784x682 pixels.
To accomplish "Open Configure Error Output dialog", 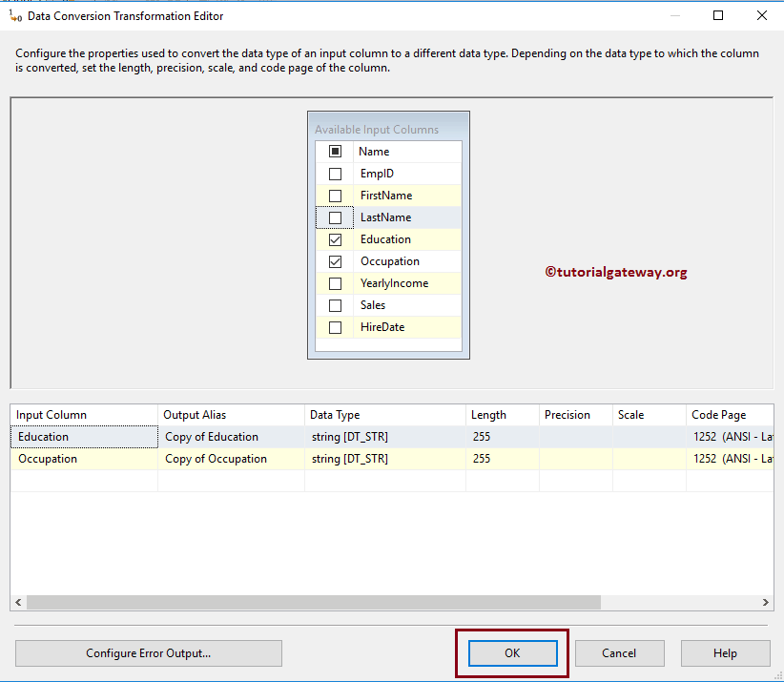I will [148, 652].
